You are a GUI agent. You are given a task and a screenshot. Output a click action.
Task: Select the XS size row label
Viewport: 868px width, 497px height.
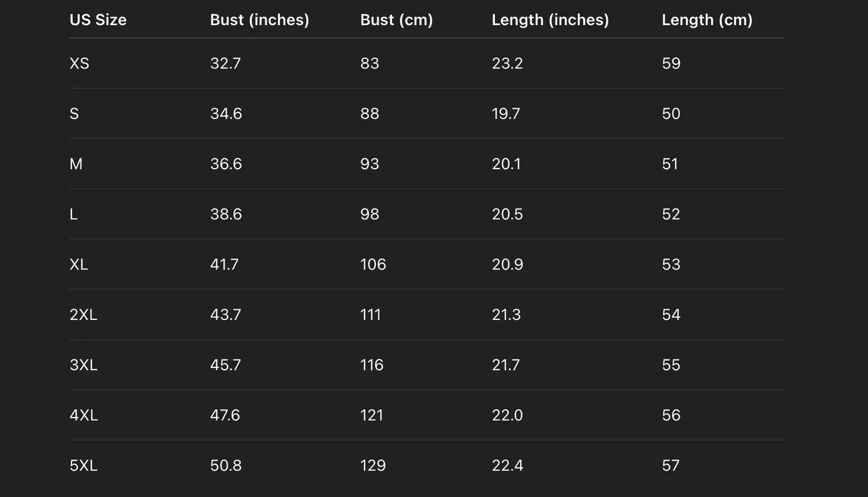coord(79,64)
